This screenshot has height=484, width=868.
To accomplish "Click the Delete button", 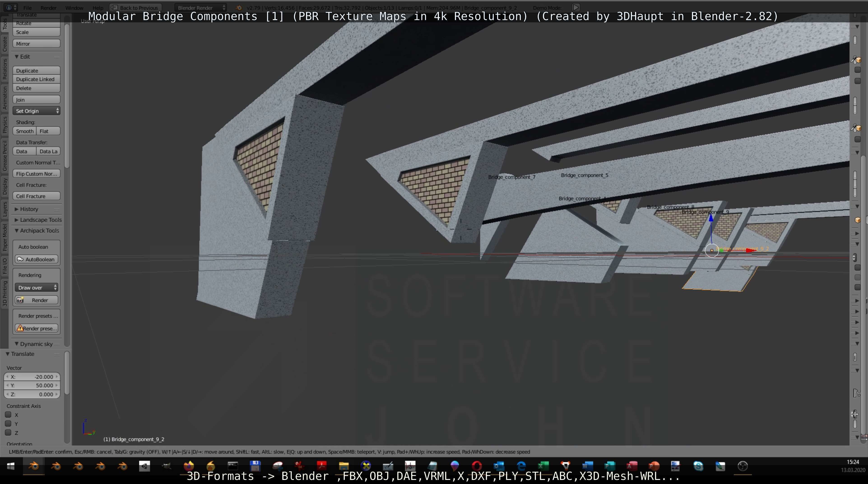I will point(36,88).
